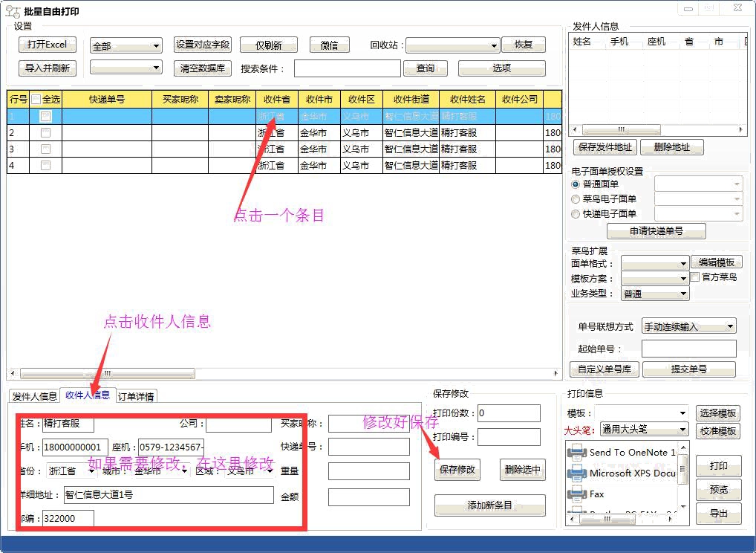Open Excel using the 打开Excel button

[x=47, y=45]
